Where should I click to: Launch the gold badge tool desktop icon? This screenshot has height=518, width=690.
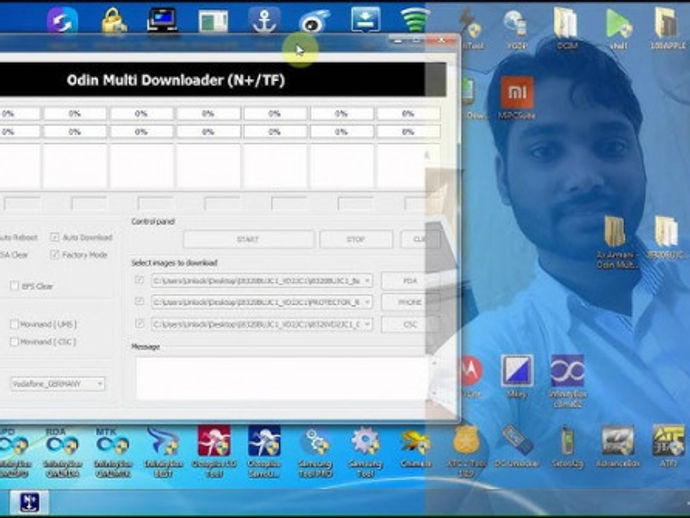point(466,452)
